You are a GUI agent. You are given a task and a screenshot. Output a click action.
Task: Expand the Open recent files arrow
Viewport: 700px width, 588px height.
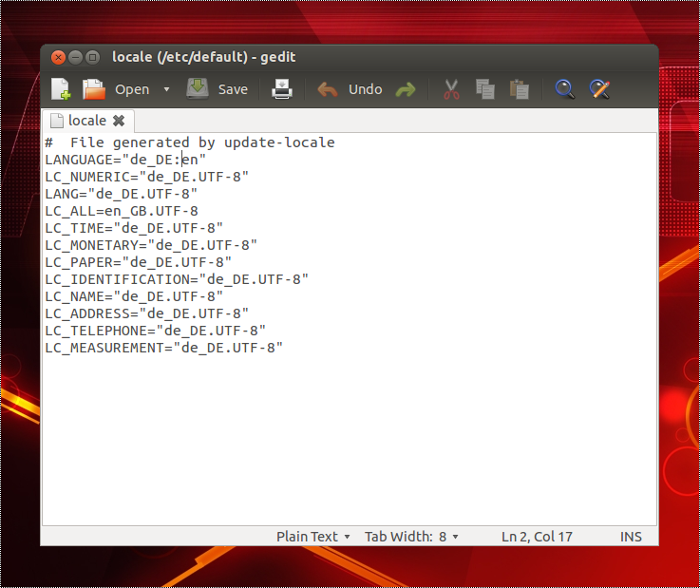pyautogui.click(x=166, y=89)
